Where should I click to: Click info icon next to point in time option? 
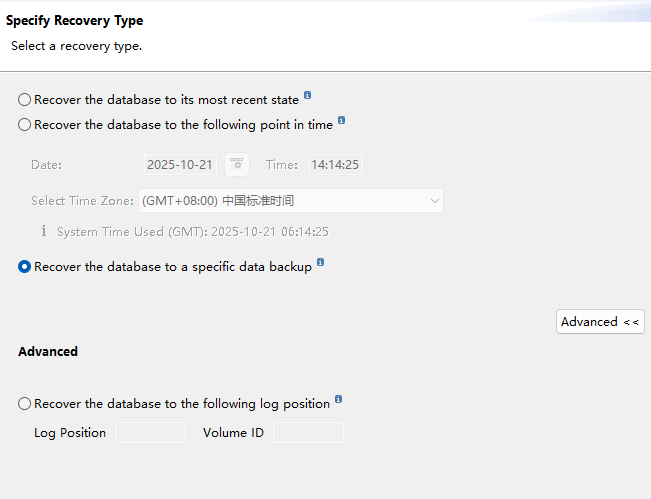pyautogui.click(x=342, y=121)
